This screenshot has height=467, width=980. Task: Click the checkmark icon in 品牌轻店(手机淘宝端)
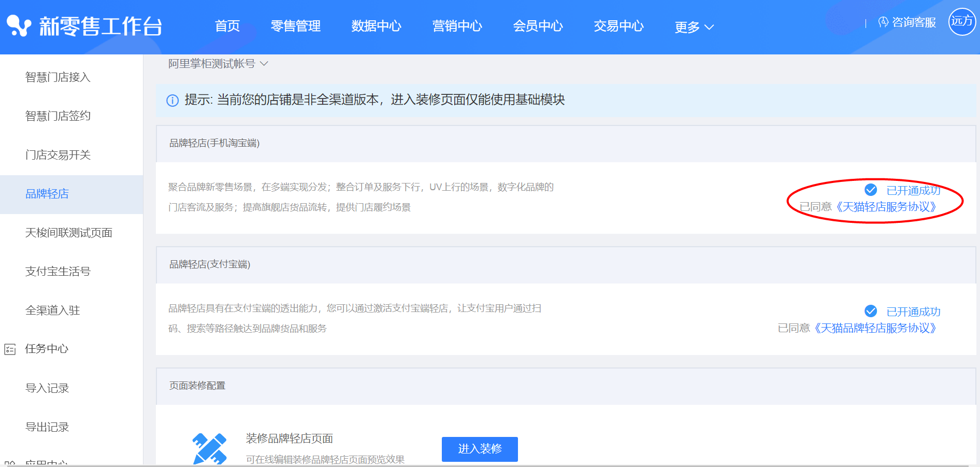point(871,190)
